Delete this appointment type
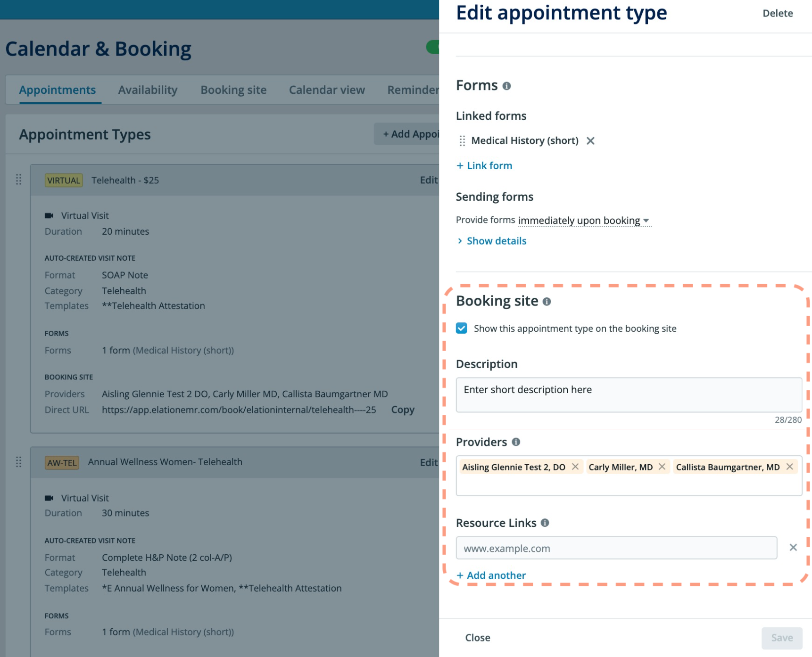This screenshot has height=657, width=812. coord(777,13)
